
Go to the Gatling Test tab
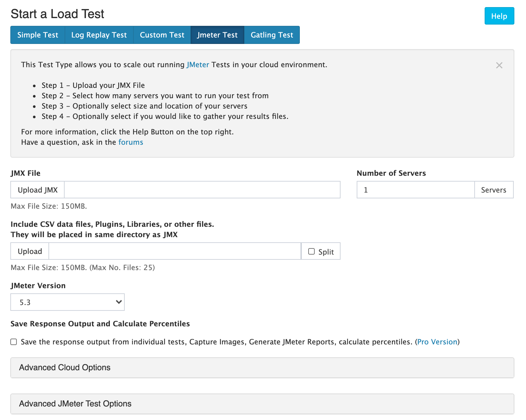(x=272, y=35)
